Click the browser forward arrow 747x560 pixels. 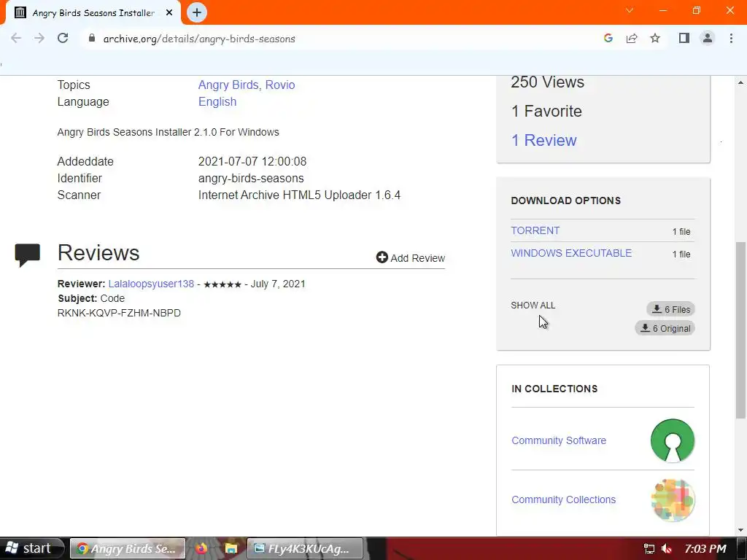[39, 39]
